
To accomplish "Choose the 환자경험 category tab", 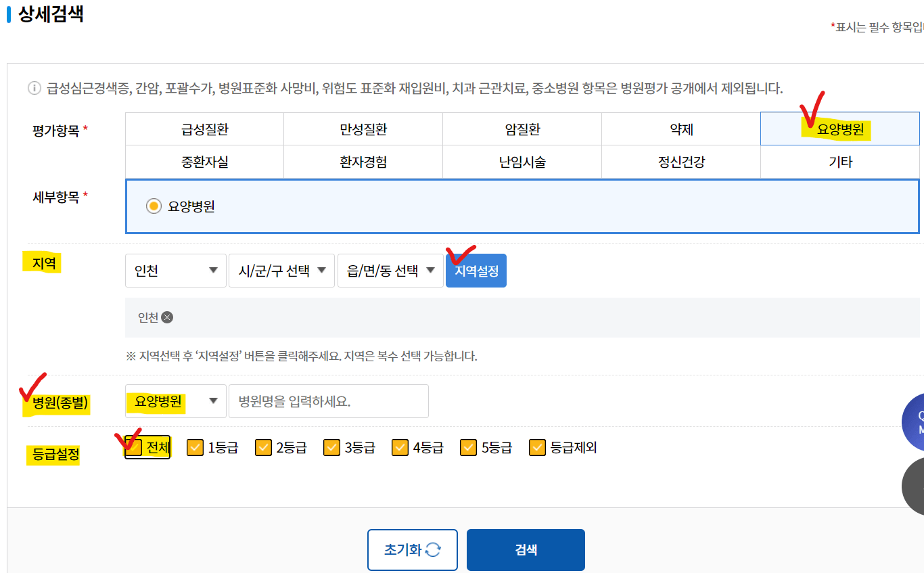I will (363, 162).
